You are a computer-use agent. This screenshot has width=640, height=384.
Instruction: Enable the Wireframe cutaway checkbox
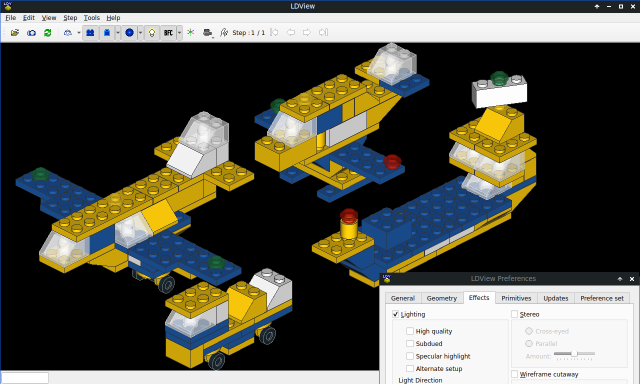pyautogui.click(x=515, y=374)
